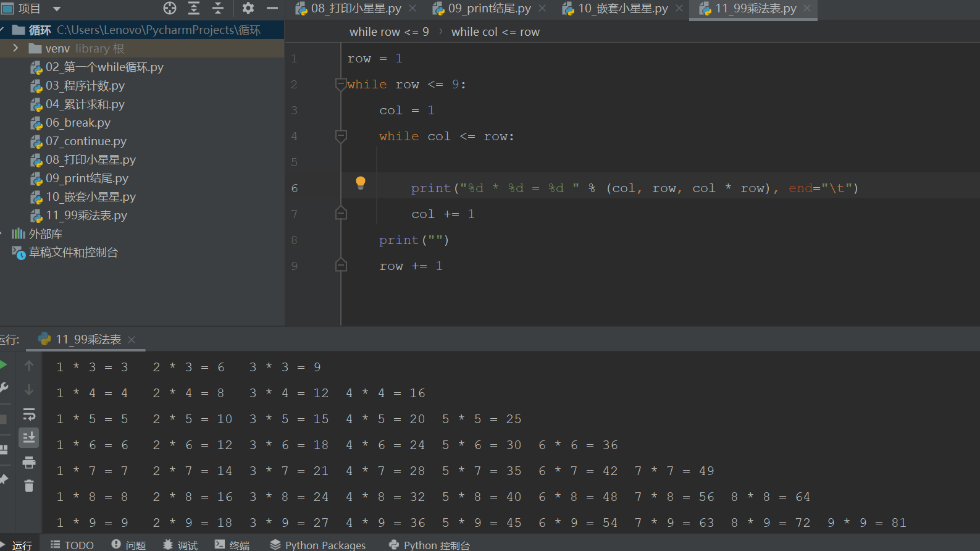980x551 pixels.
Task: Expand the venv library folder
Action: [x=15, y=48]
